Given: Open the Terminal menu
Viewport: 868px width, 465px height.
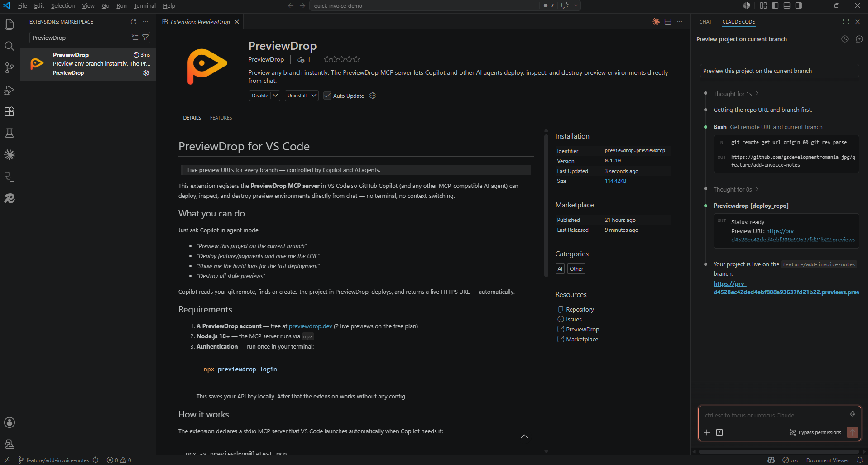Looking at the screenshot, I should (x=144, y=5).
